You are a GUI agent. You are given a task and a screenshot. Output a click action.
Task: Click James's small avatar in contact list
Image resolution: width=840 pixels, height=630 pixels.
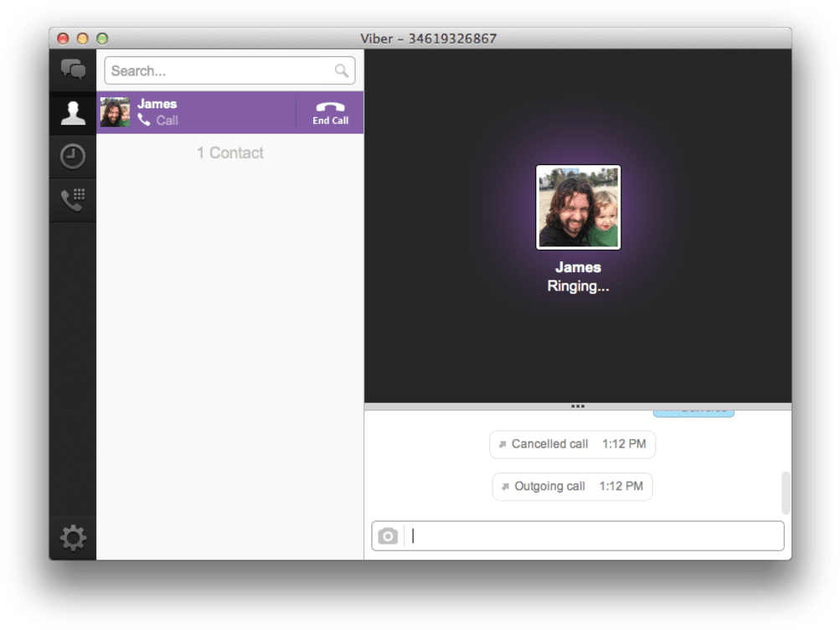click(x=115, y=112)
